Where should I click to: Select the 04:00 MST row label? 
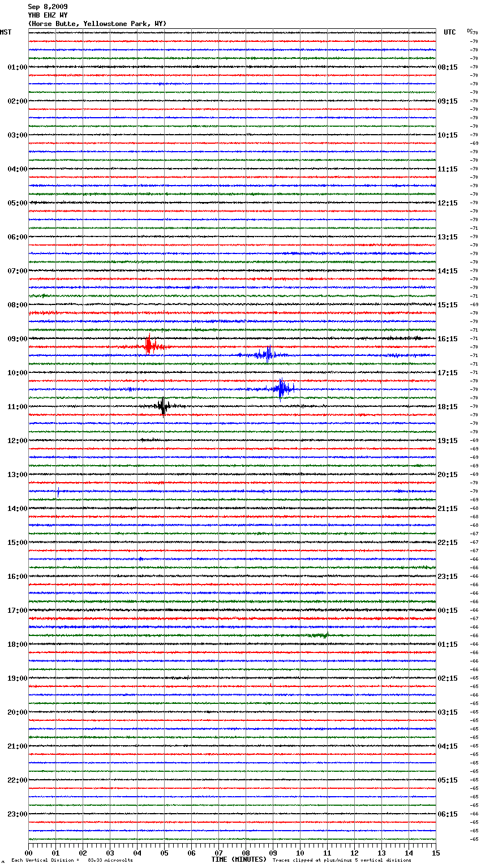[x=17, y=169]
